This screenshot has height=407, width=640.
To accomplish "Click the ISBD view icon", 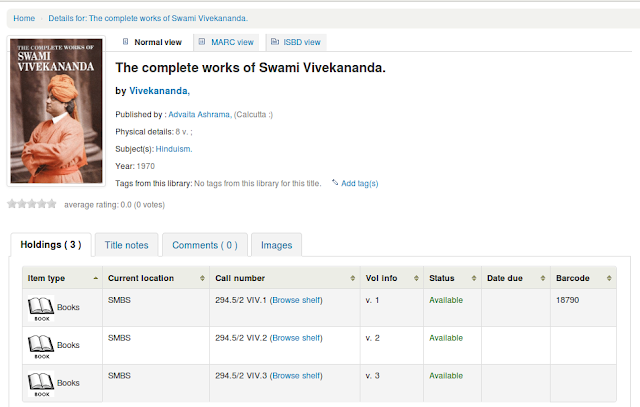I will [x=276, y=42].
